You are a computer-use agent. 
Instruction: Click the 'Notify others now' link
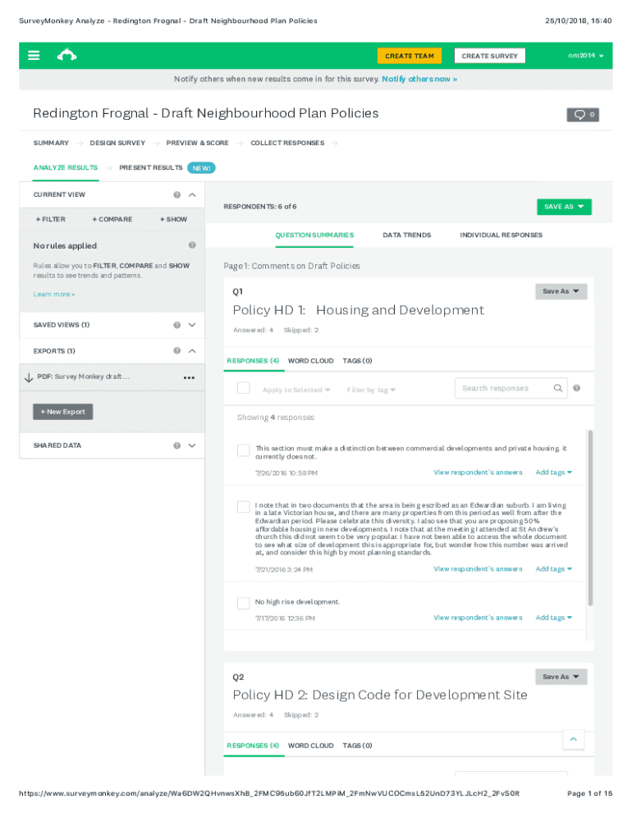[419, 80]
